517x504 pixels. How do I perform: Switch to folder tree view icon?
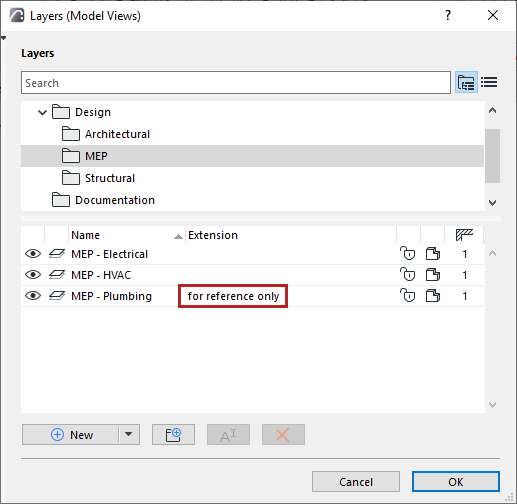pos(466,82)
